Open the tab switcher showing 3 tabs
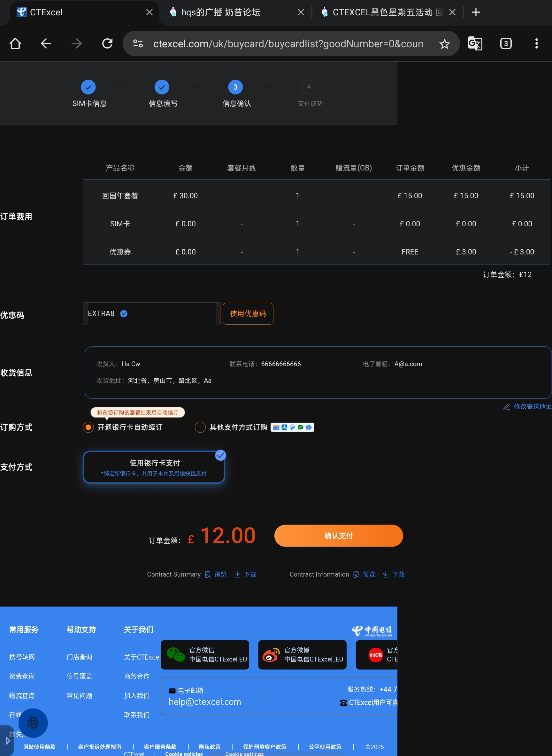The height and width of the screenshot is (756, 552). tap(506, 43)
